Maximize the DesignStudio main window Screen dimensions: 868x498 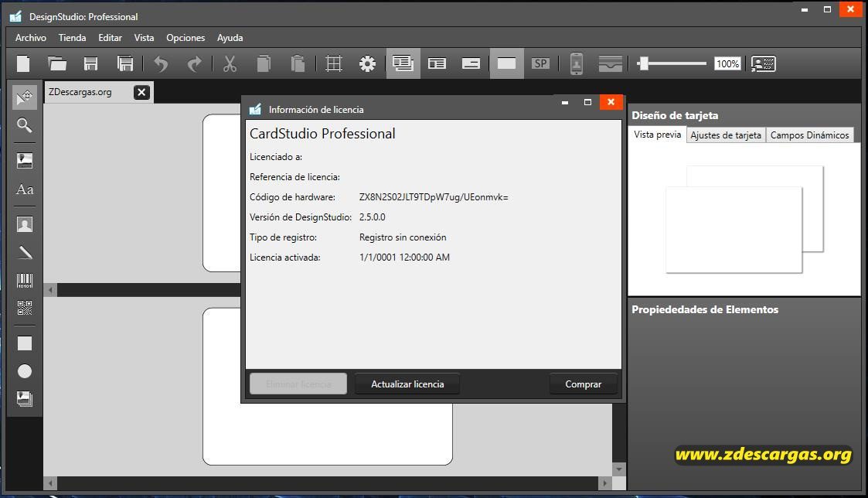click(827, 9)
